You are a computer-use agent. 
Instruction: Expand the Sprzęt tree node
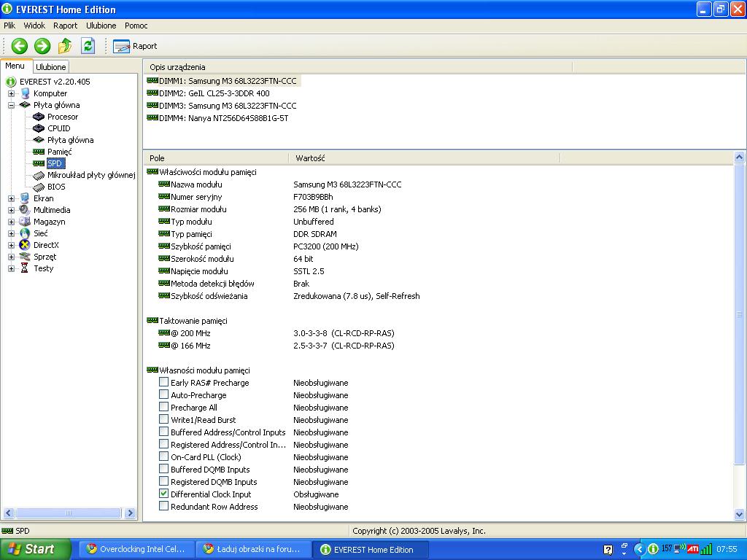(12, 257)
